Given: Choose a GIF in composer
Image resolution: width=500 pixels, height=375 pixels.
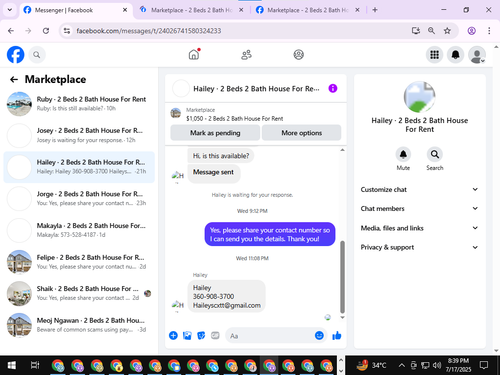Looking at the screenshot, I should (x=215, y=335).
